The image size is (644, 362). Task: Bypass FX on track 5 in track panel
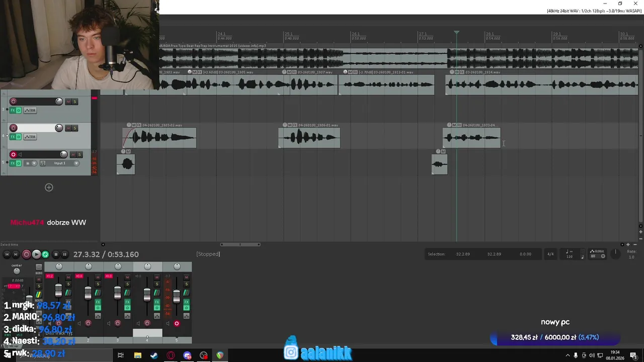[x=19, y=163]
